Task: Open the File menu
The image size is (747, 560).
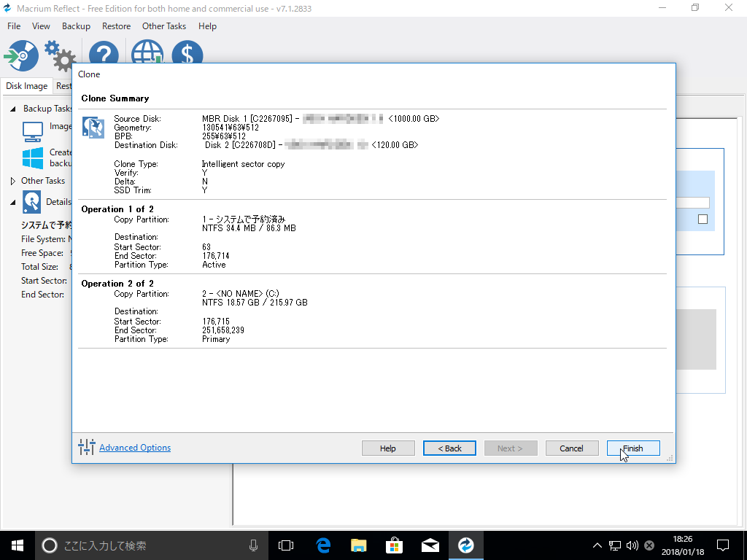Action: click(14, 26)
